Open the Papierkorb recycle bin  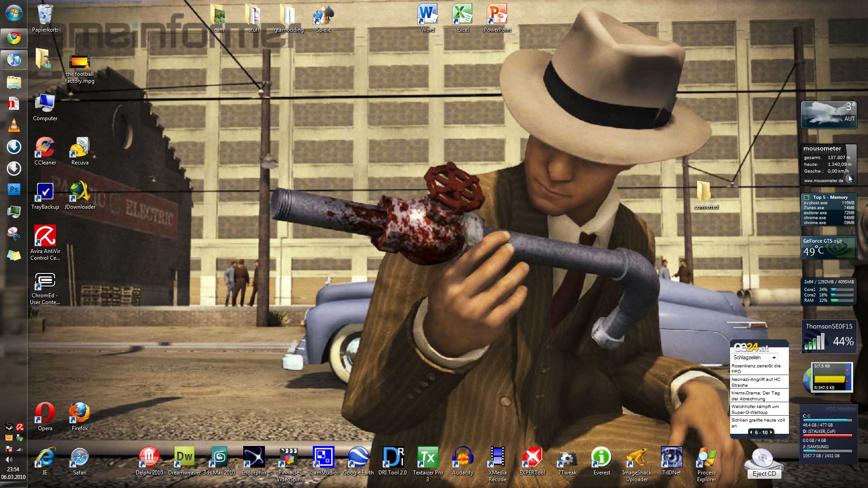45,18
